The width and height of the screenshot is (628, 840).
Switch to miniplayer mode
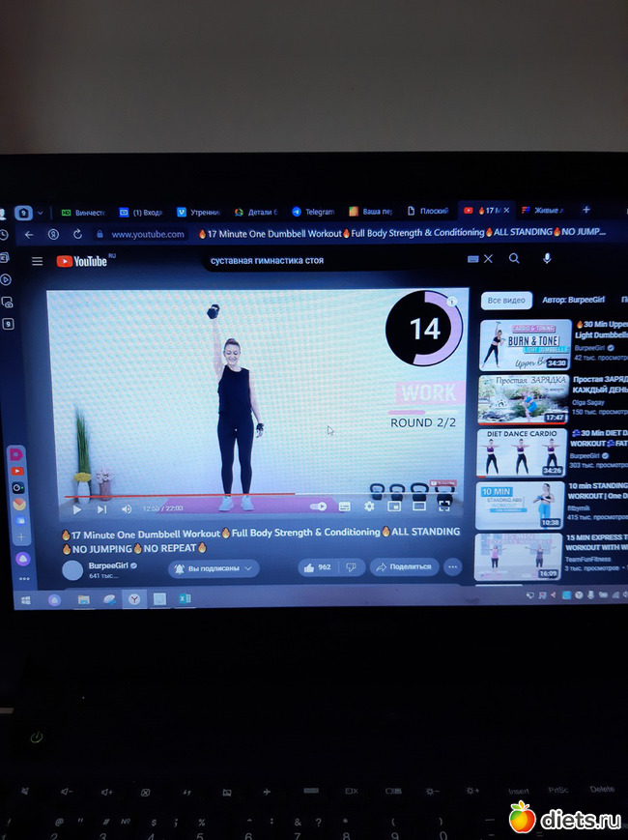394,505
